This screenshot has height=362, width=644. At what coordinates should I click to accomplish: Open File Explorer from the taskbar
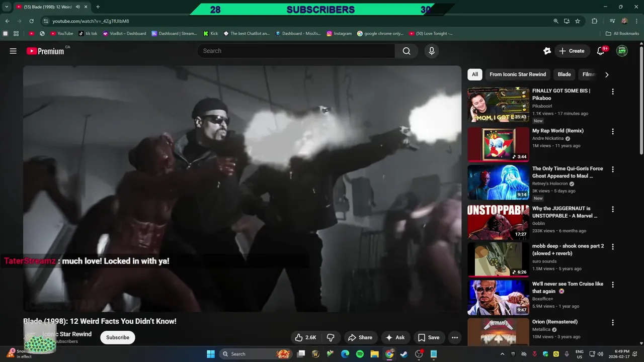(x=374, y=354)
